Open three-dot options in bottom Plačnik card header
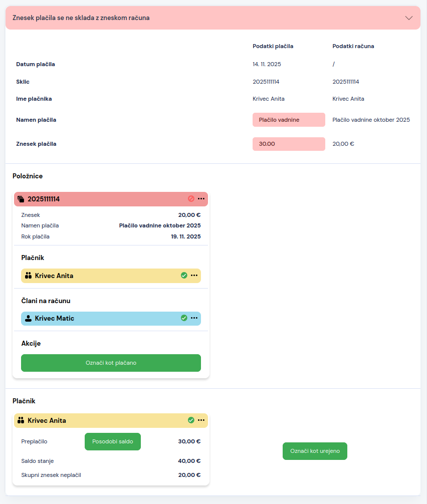 [201, 420]
